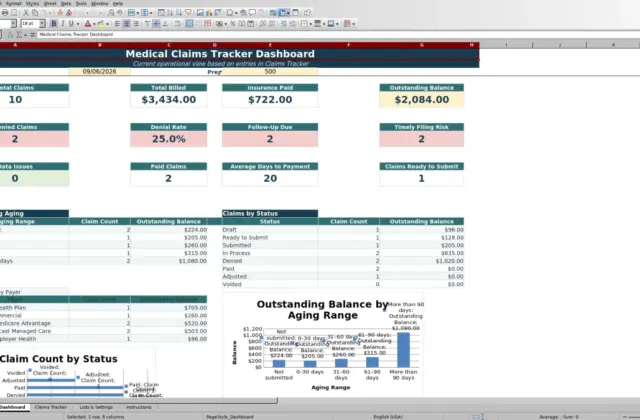Expand the conditional formatting dropdown arrow

[353, 24]
